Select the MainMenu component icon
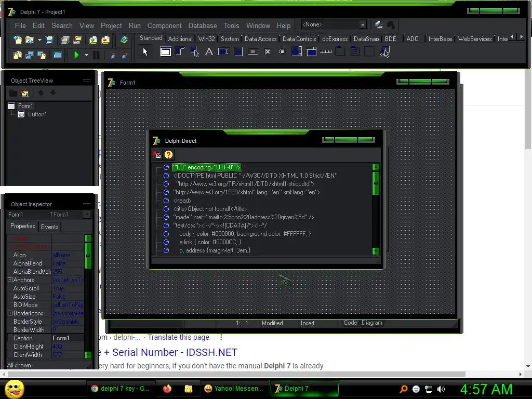This screenshot has height=399, width=532. [180, 51]
